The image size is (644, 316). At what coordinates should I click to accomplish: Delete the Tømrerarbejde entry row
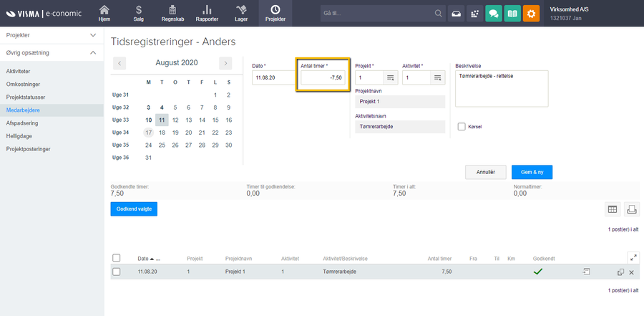click(x=631, y=272)
